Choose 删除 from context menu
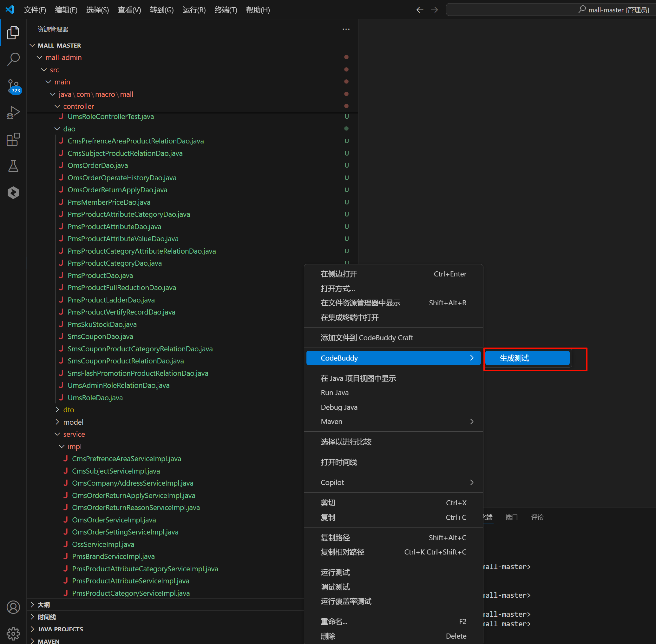The width and height of the screenshot is (656, 644). 393,636
